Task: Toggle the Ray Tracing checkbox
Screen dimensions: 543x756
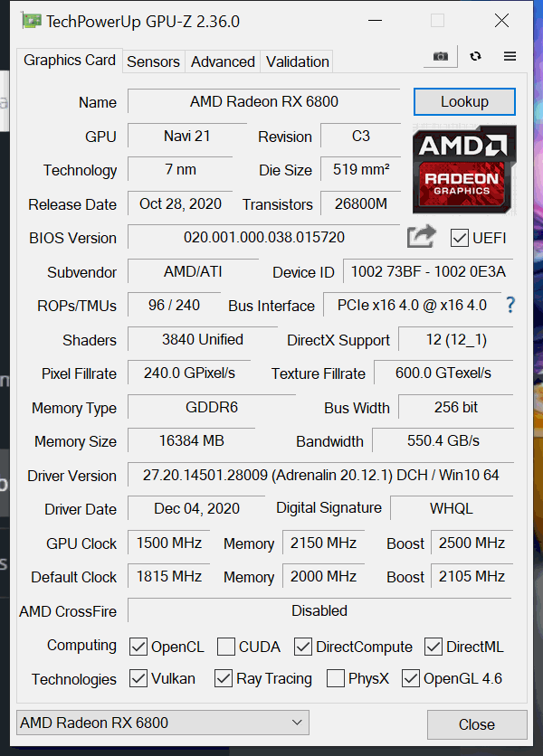Action: 223,678
